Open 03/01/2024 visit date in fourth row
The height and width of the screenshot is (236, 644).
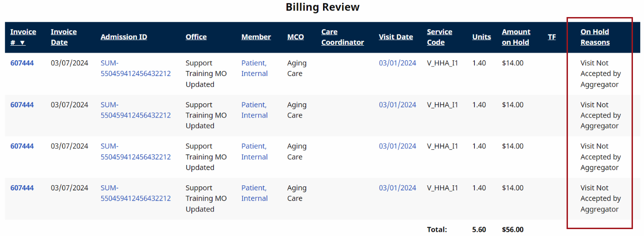(397, 188)
